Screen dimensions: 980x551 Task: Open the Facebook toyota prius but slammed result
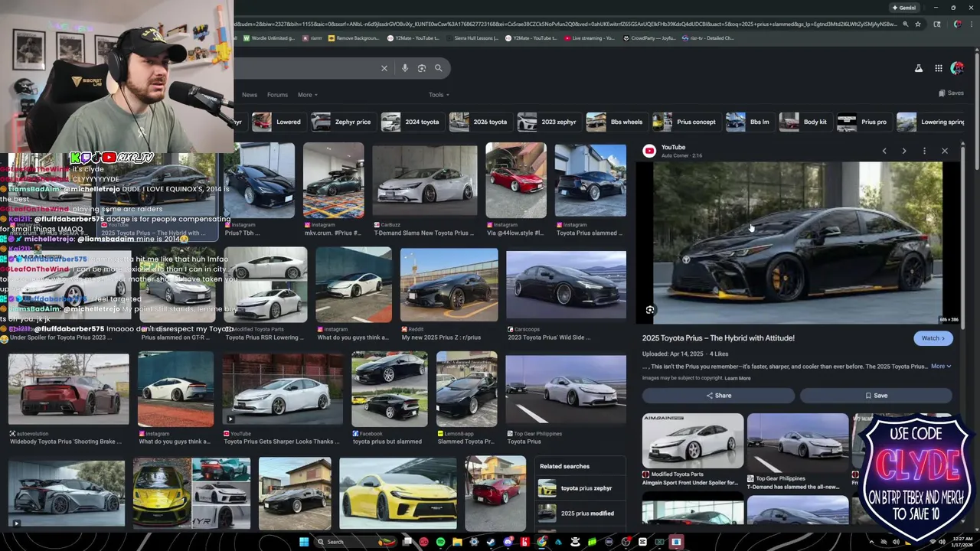[x=389, y=398]
